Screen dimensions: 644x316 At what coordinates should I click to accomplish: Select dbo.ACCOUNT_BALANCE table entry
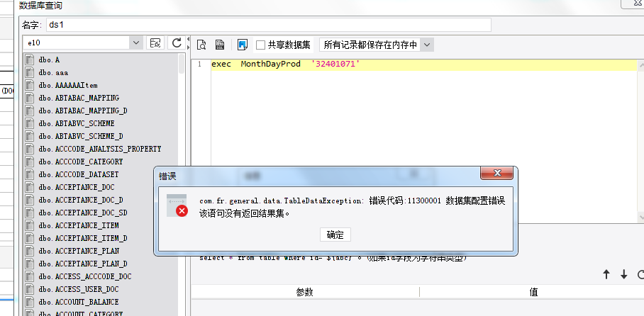(x=79, y=302)
